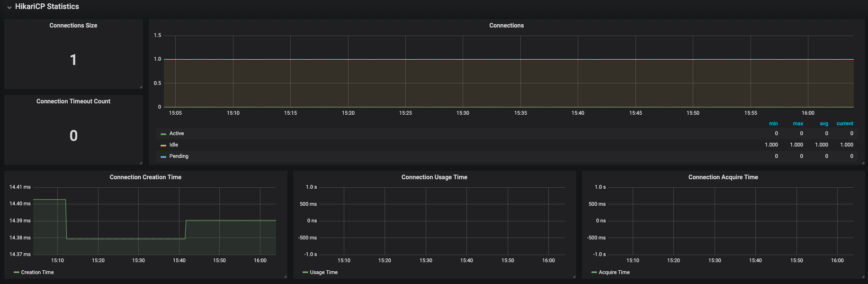
Task: Open the Connection Timeout Count panel title
Action: point(73,101)
